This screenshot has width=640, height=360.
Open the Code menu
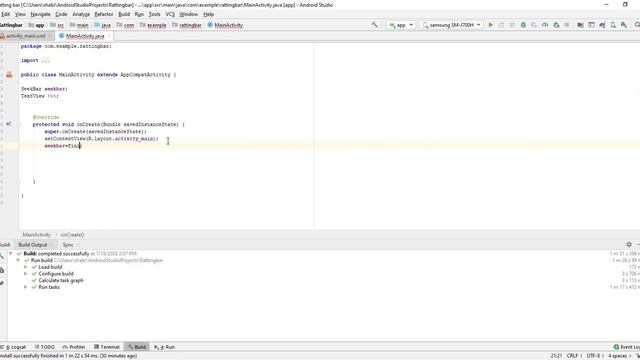(x=61, y=14)
